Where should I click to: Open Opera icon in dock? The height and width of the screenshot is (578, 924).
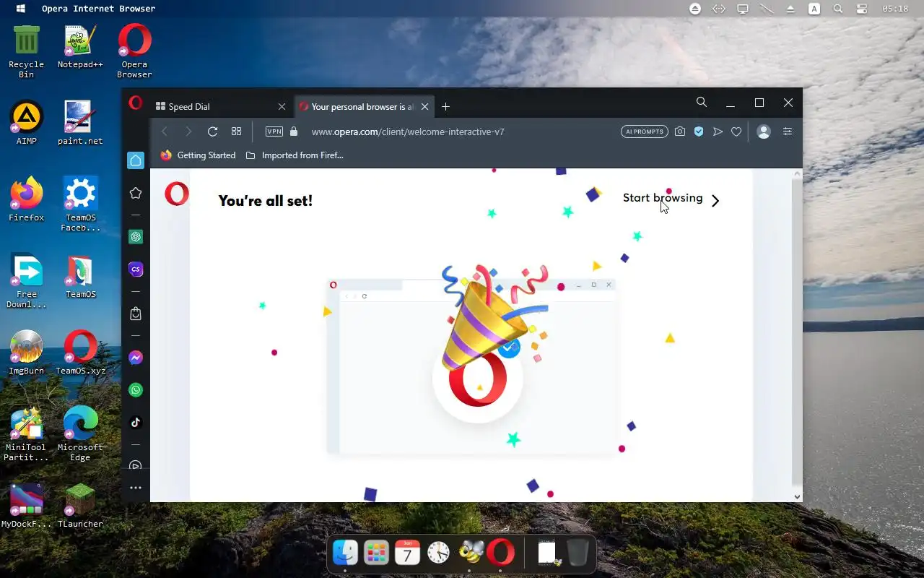click(x=500, y=553)
